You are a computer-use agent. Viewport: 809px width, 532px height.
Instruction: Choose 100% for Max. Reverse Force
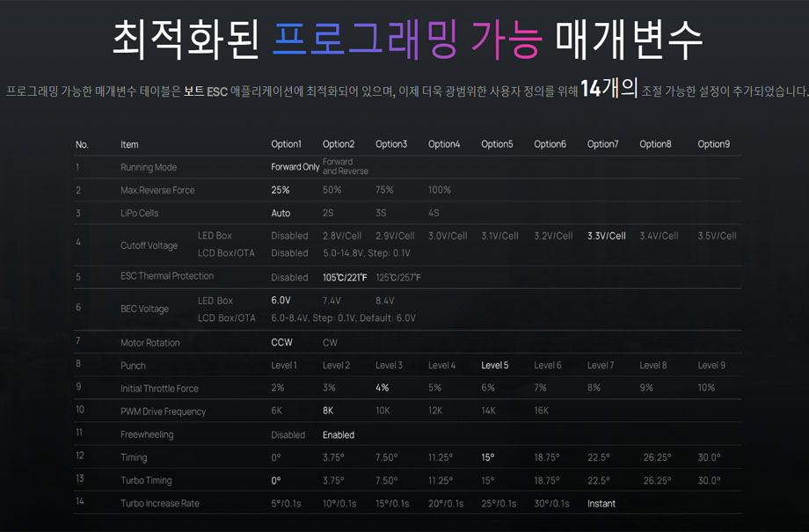click(439, 190)
